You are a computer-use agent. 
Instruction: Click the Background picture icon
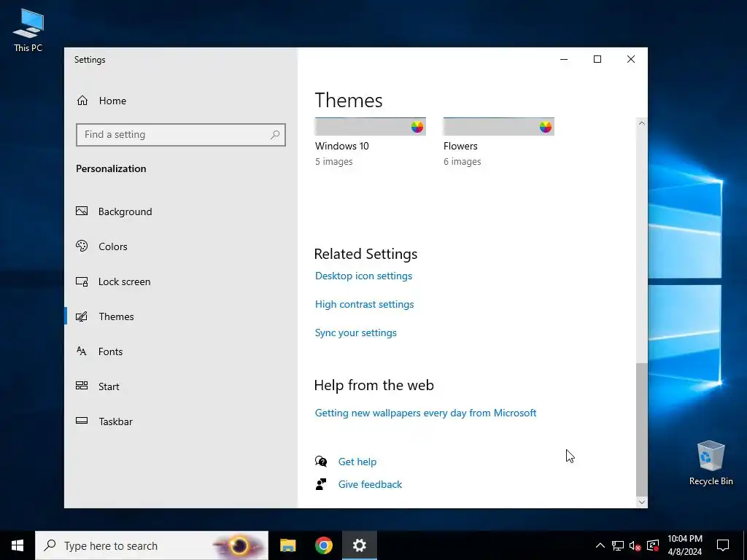(82, 211)
